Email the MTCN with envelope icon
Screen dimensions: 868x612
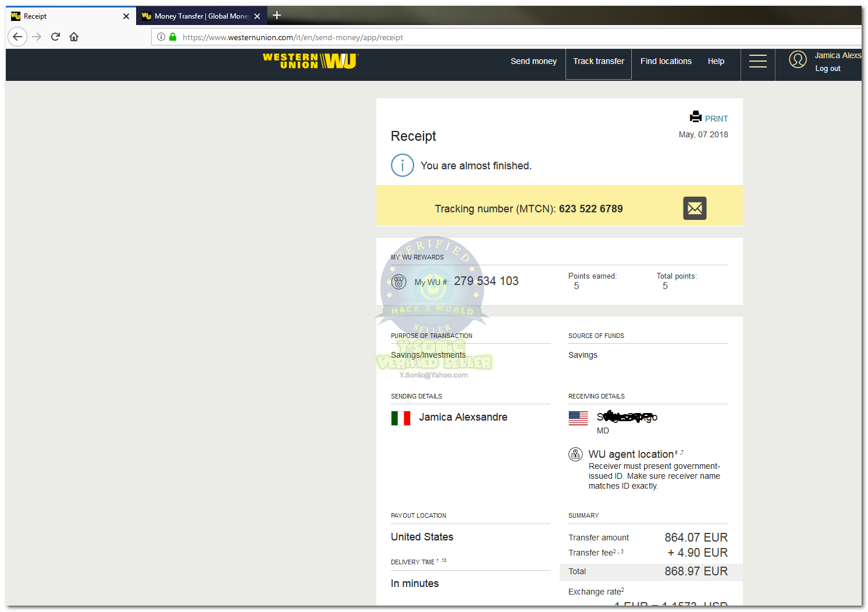[695, 208]
